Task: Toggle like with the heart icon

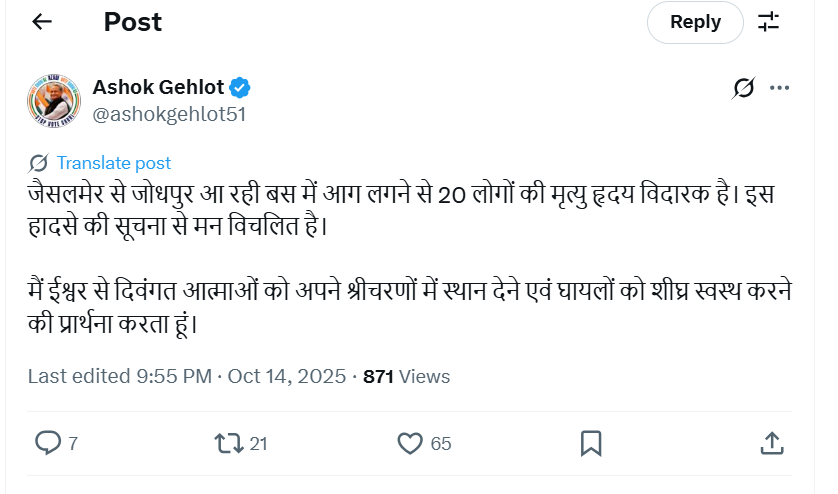Action: tap(410, 442)
